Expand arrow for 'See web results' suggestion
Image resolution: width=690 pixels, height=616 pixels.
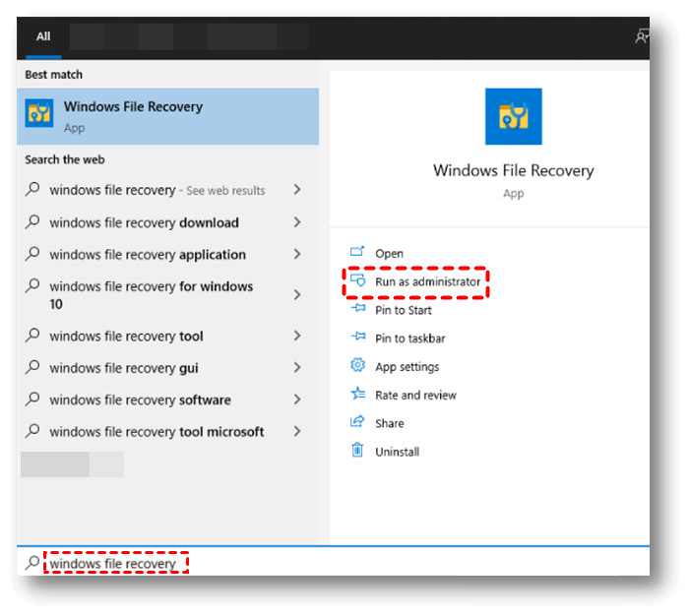297,190
